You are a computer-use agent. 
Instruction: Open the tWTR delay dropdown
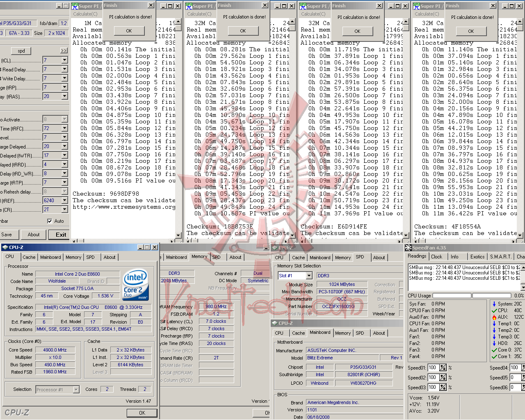pyautogui.click(x=64, y=155)
